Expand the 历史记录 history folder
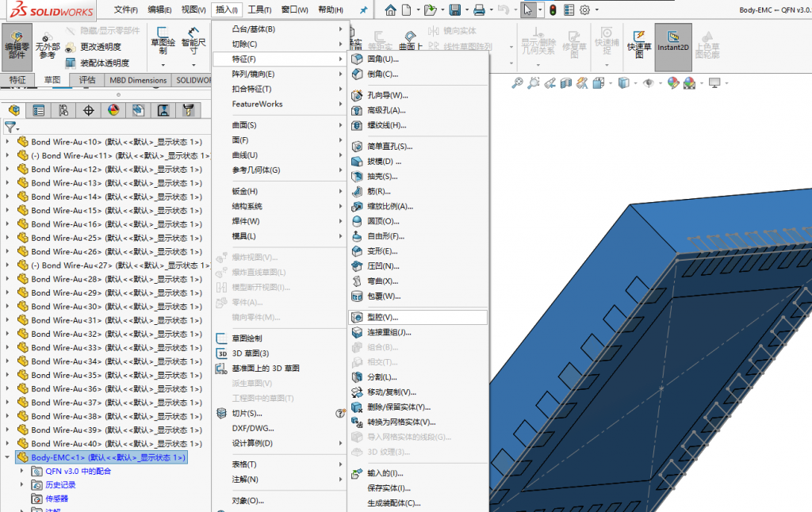 pos(21,484)
